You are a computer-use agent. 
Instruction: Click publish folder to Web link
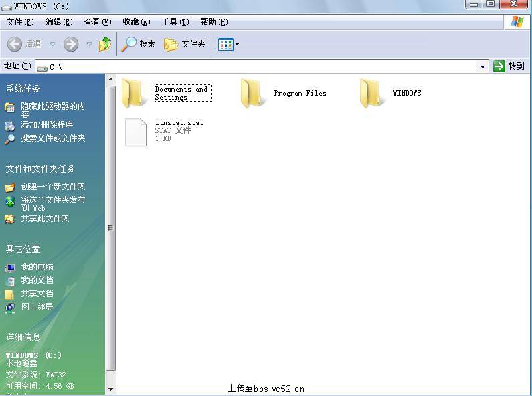point(53,204)
